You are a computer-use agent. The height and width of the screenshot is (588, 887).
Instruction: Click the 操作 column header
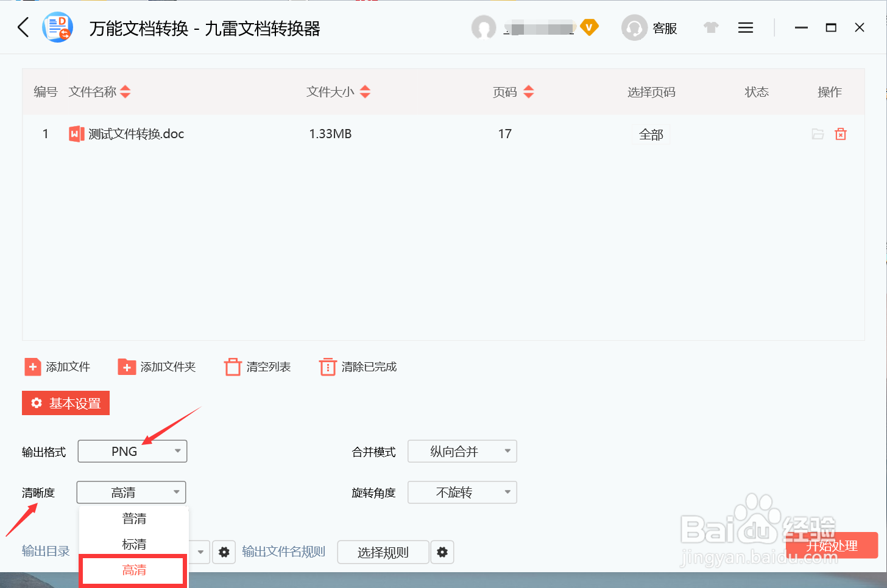coord(830,92)
